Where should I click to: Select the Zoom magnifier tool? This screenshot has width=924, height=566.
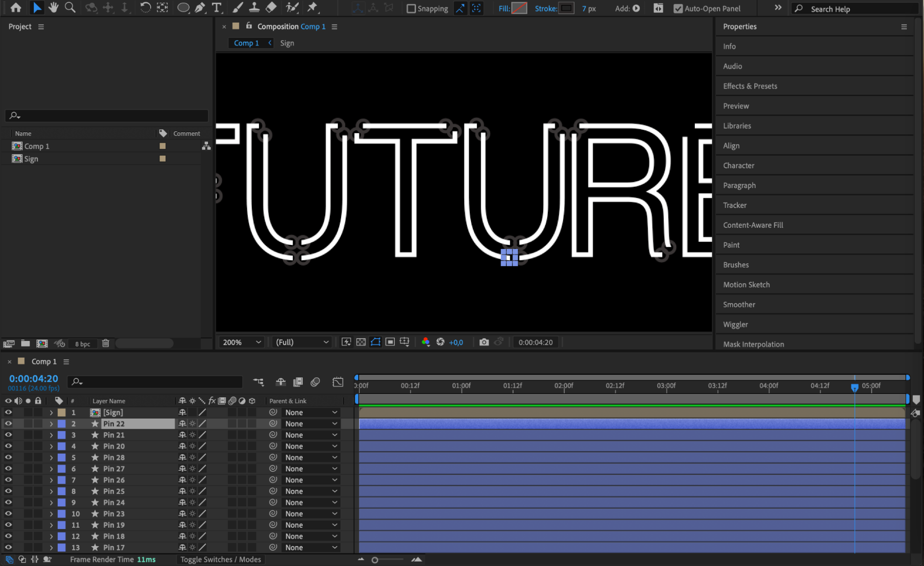pos(70,7)
